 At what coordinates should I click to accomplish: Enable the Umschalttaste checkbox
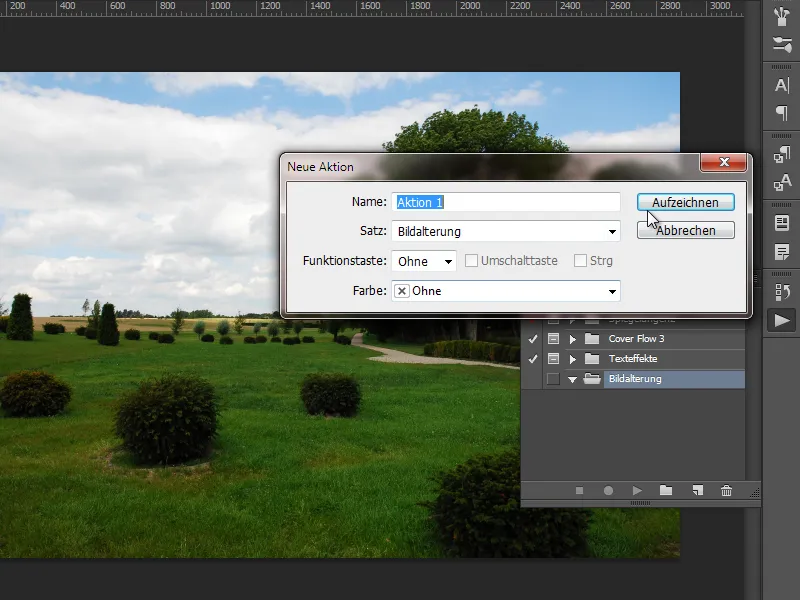tap(471, 261)
